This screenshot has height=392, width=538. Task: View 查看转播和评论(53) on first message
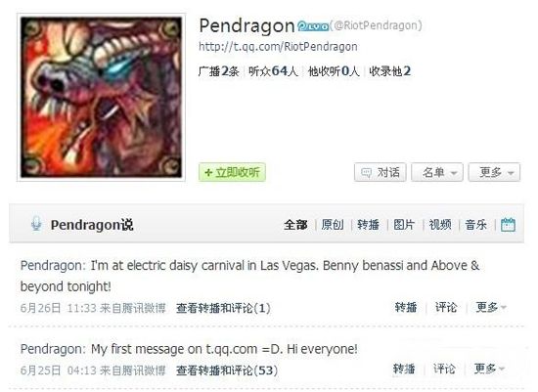227,370
